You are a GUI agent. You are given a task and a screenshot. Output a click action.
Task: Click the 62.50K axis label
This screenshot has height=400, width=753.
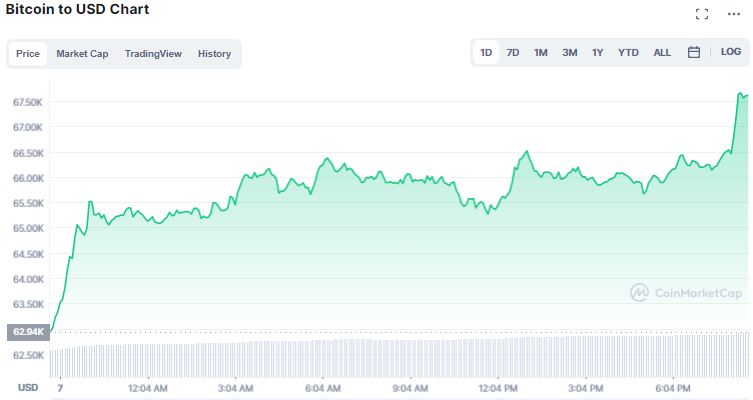point(28,355)
